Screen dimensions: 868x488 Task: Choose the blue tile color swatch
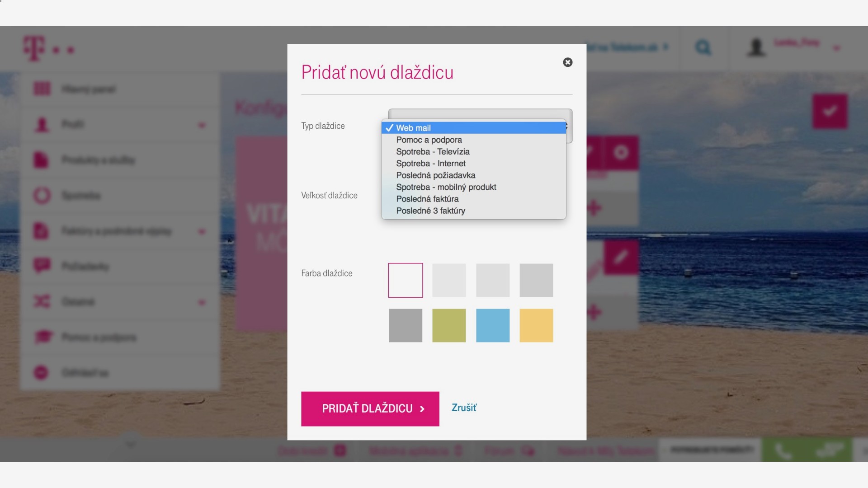492,325
